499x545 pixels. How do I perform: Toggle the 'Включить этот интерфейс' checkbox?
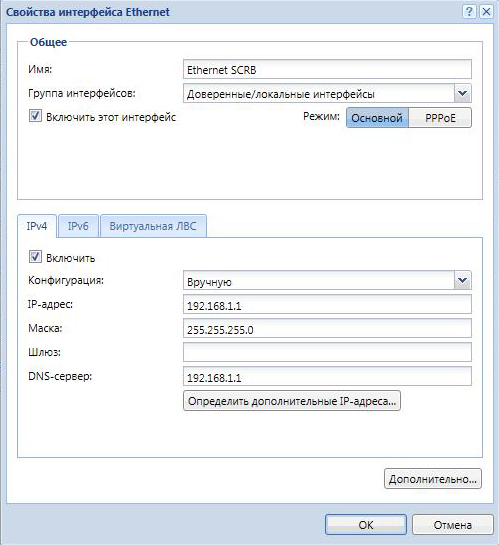(35, 116)
